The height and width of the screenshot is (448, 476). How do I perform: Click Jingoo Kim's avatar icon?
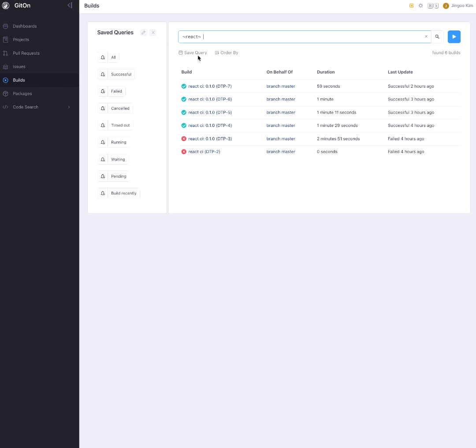click(x=446, y=6)
